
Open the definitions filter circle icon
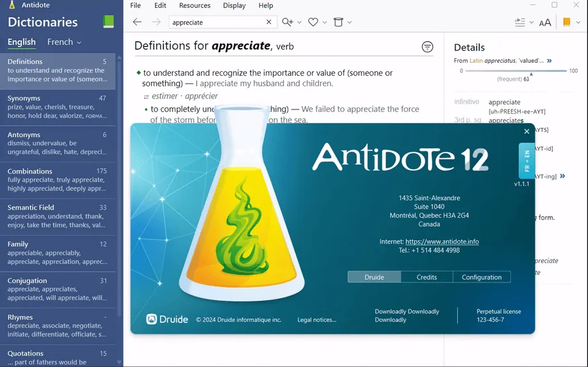(x=427, y=47)
